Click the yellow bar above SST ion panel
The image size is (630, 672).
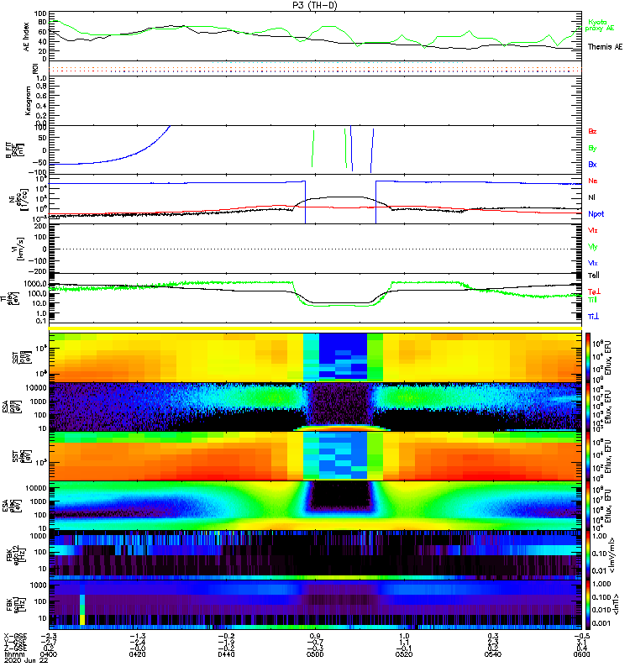coord(316,328)
